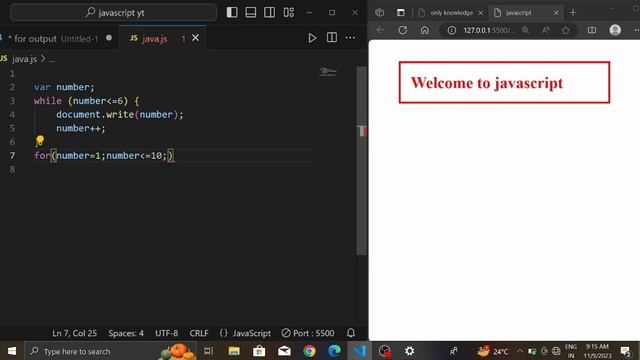Open the editor More Actions ellipsis

tap(350, 38)
